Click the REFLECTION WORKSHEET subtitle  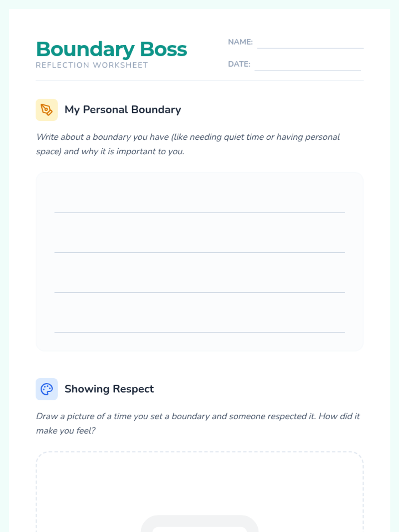point(92,65)
